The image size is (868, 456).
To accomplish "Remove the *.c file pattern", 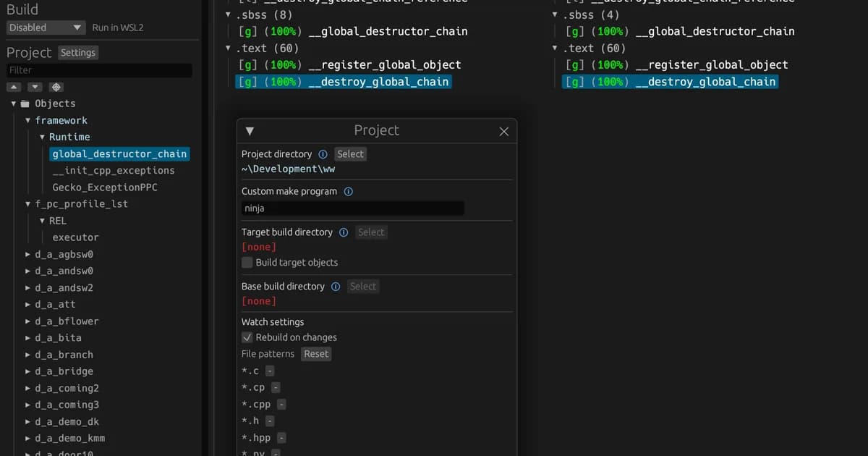I will pyautogui.click(x=270, y=371).
